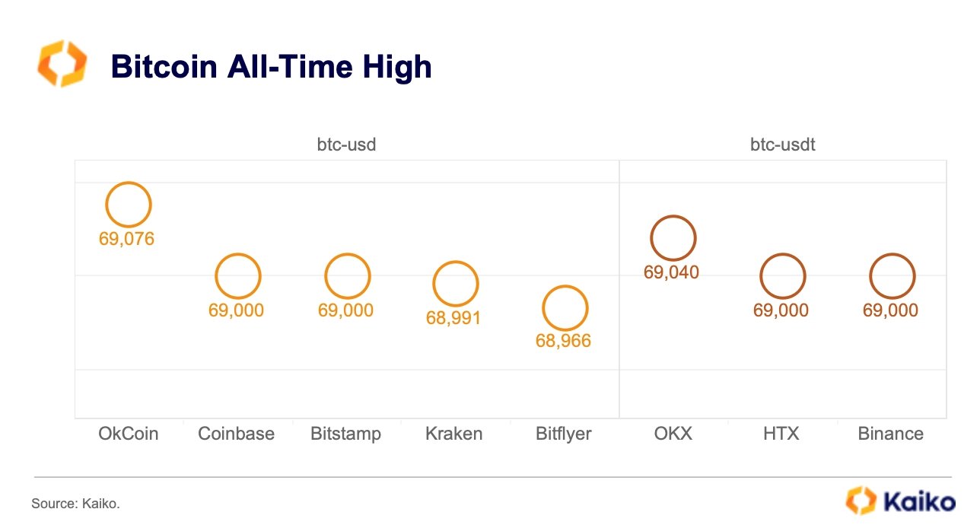Click the Coinbase axis label
Image resolution: width=980 pixels, height=528 pixels.
[x=236, y=434]
